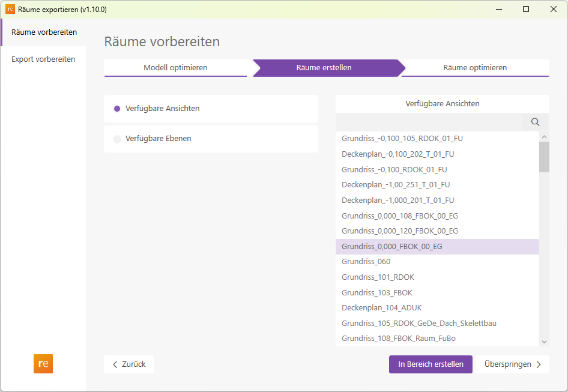Go back using the Zurück button
This screenshot has width=568, height=392.
pyautogui.click(x=128, y=364)
